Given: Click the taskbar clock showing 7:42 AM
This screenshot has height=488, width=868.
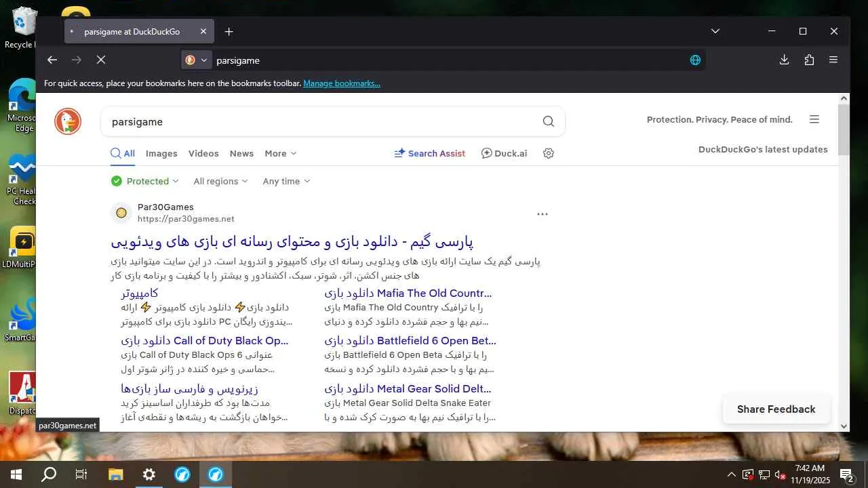Looking at the screenshot, I should [x=810, y=474].
